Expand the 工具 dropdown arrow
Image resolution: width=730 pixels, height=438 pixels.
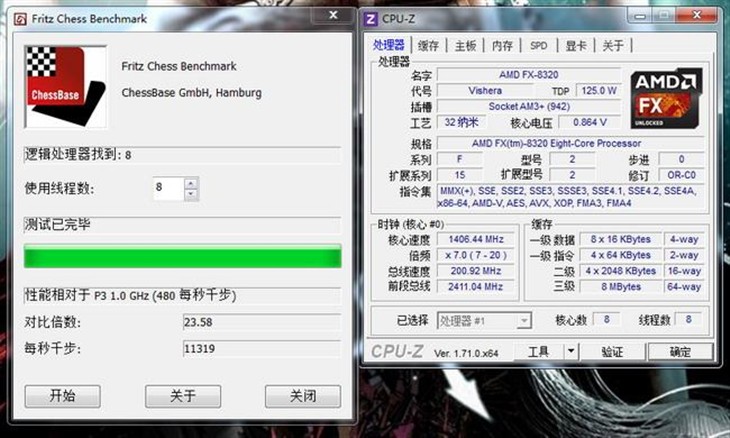click(x=571, y=351)
